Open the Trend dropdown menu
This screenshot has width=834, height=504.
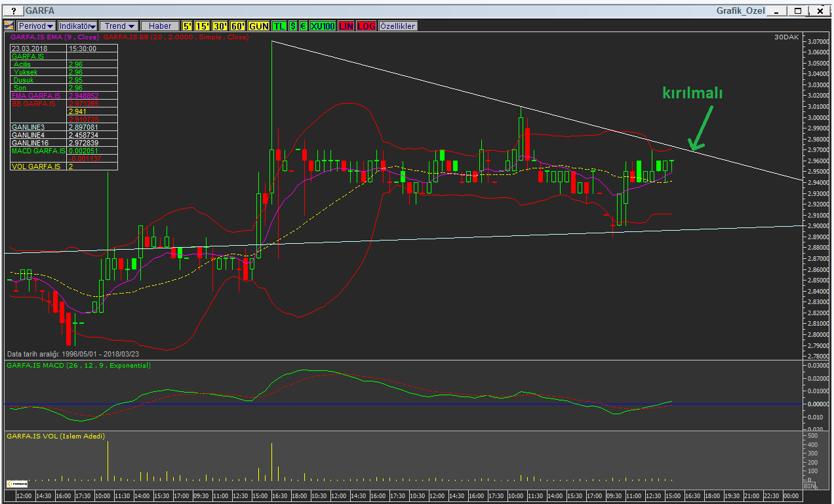(x=119, y=26)
